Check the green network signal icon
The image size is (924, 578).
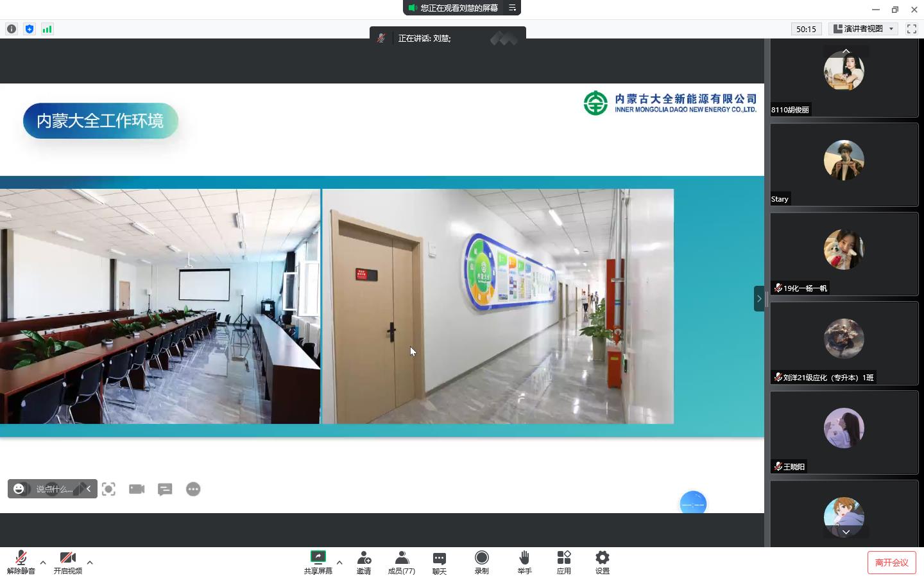(x=47, y=29)
